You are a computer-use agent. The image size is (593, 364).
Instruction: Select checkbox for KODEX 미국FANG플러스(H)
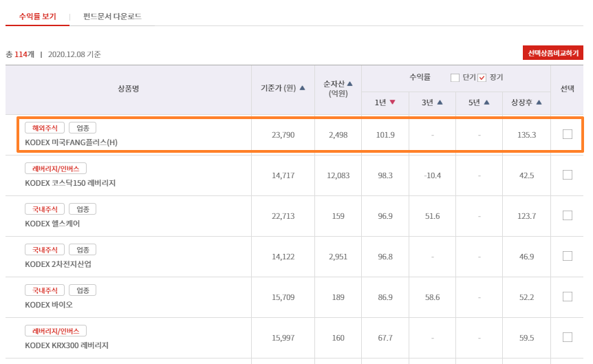click(568, 134)
